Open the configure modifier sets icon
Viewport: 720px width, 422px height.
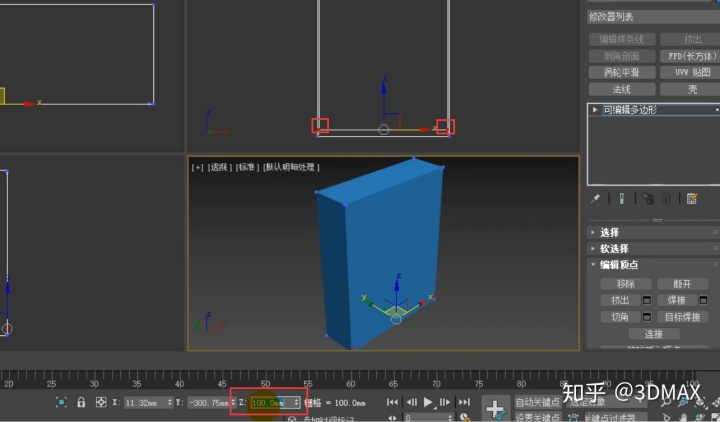point(692,198)
